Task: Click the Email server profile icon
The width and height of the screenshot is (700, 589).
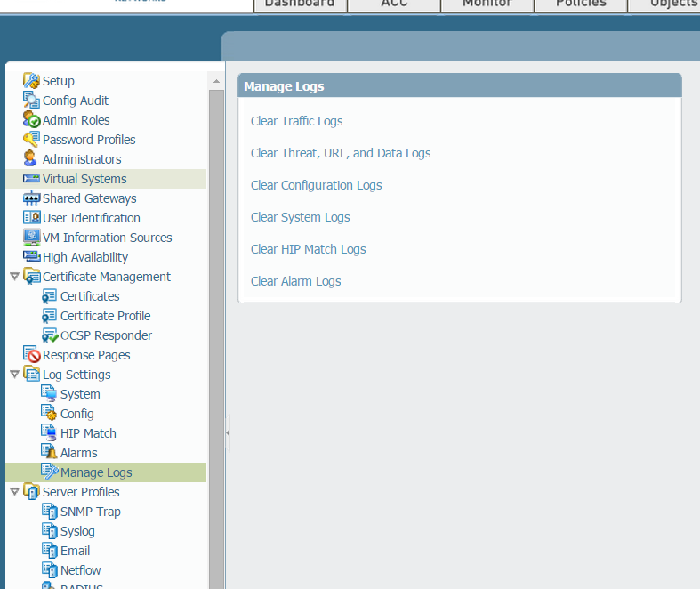Action: 50,551
